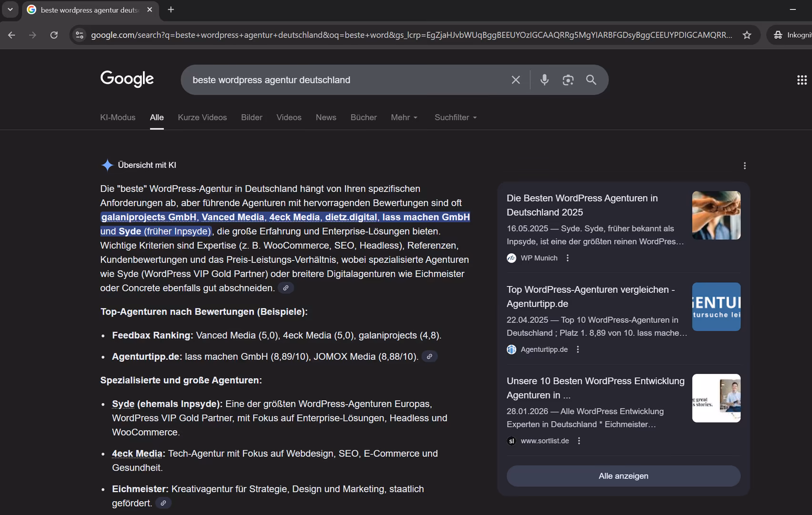Screen dimensions: 812x515
Task: Open a new browser tab
Action: (x=171, y=10)
